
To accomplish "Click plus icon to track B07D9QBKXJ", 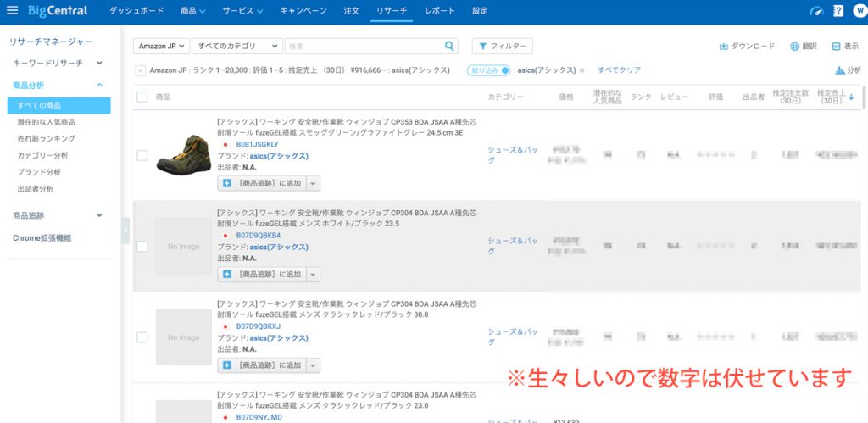I will (227, 365).
